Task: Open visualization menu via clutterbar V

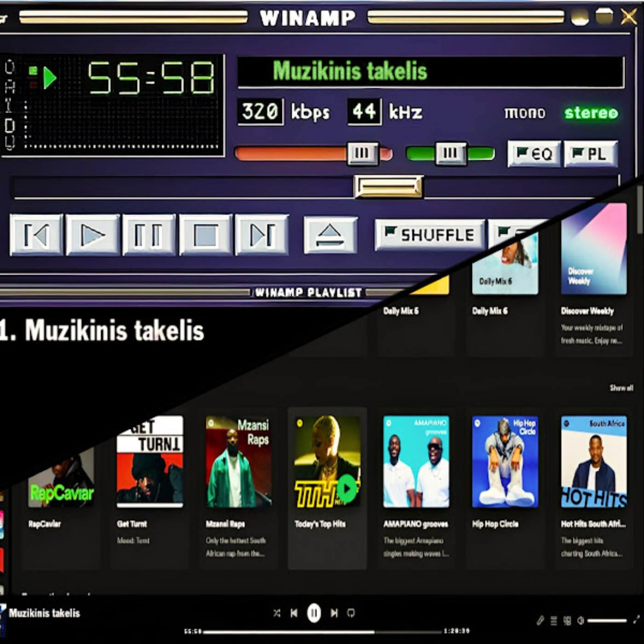Action: [x=10, y=143]
